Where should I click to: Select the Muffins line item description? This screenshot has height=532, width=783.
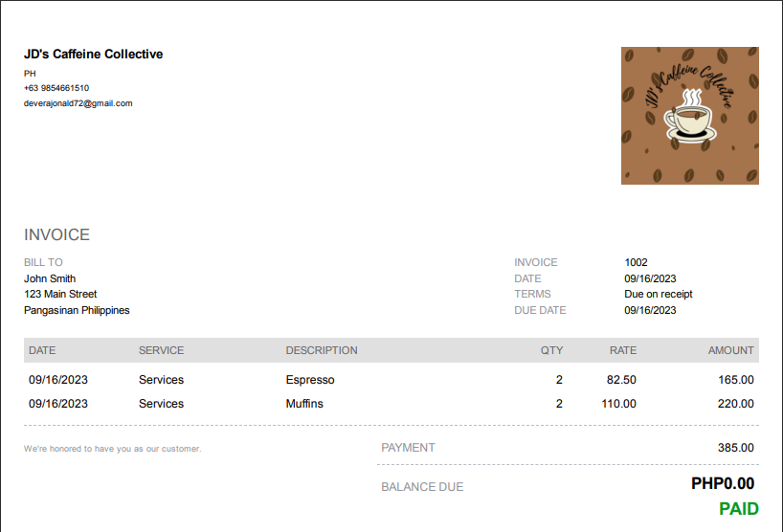pyautogui.click(x=304, y=404)
